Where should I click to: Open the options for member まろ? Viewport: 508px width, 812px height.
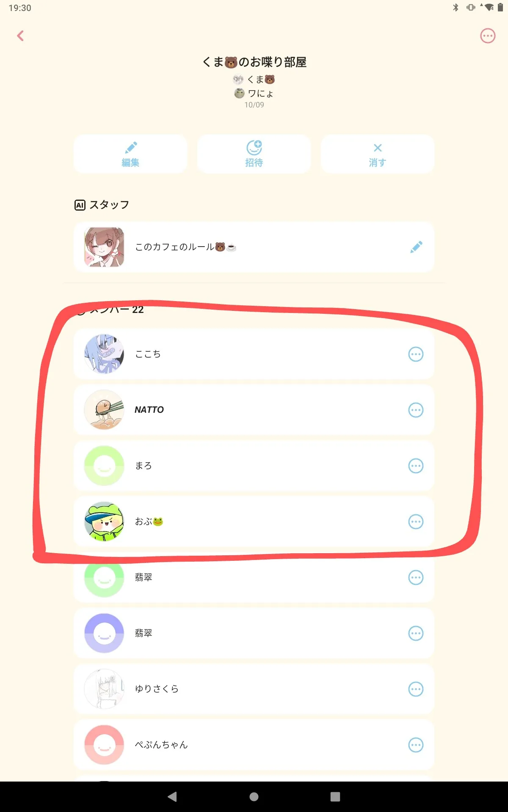416,466
